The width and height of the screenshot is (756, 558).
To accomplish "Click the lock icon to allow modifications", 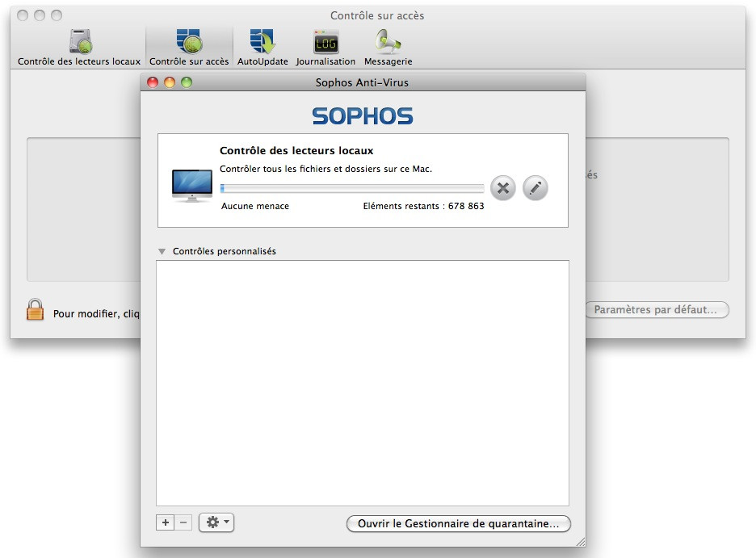I will pos(36,308).
